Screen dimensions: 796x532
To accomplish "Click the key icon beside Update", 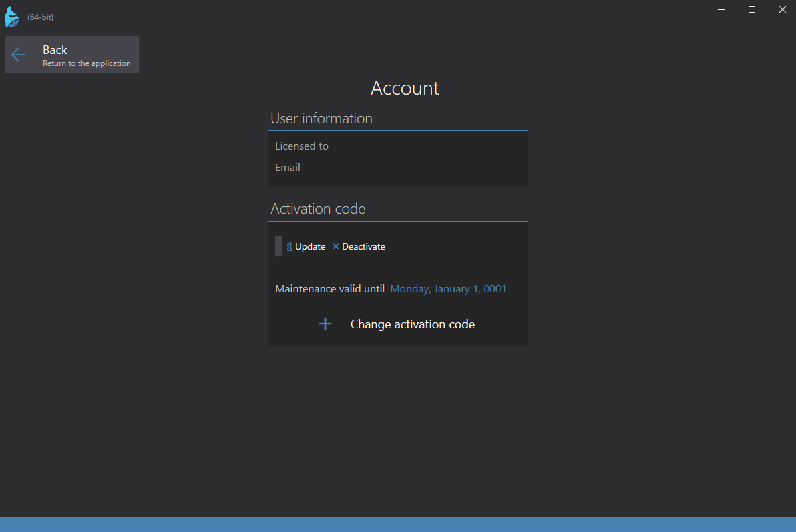I will point(289,246).
